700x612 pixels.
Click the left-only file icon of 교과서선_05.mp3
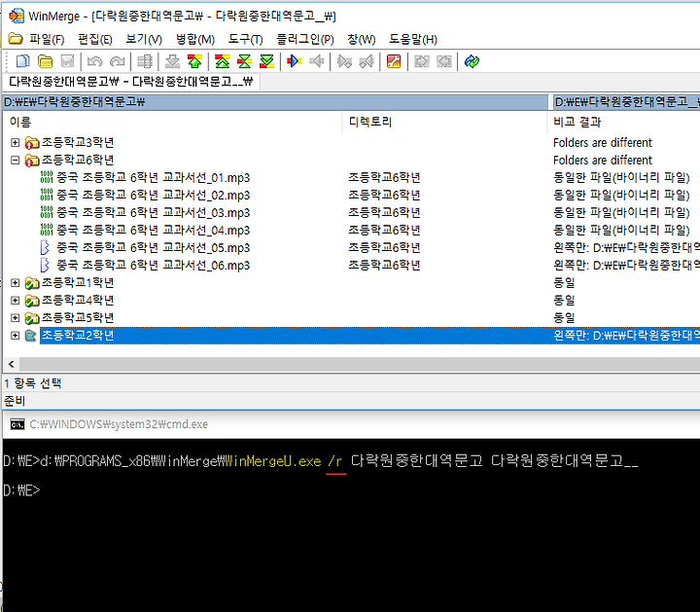tap(45, 247)
